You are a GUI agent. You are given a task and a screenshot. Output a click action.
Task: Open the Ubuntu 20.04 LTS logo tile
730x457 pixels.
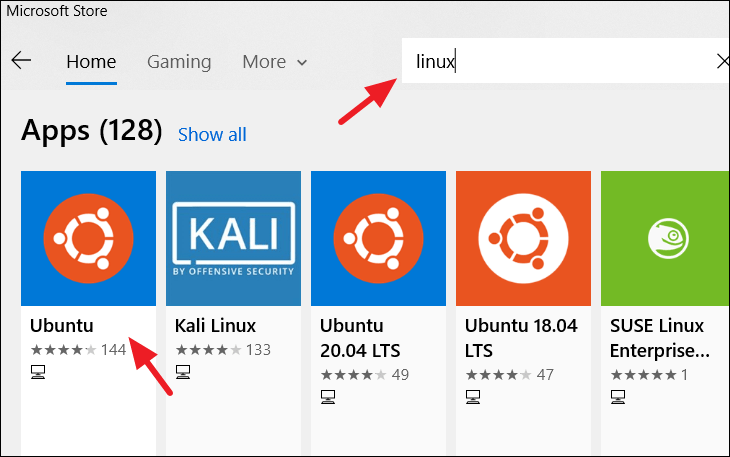[379, 238]
